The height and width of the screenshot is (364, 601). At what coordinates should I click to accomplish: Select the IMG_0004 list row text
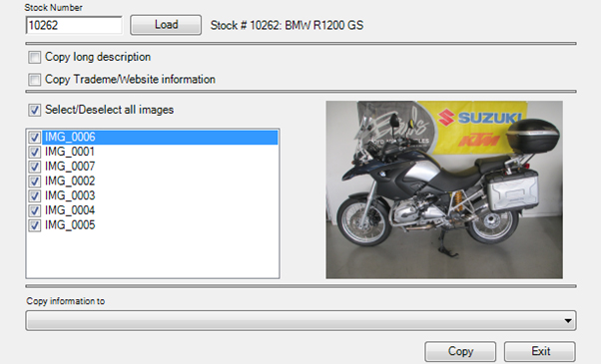70,210
